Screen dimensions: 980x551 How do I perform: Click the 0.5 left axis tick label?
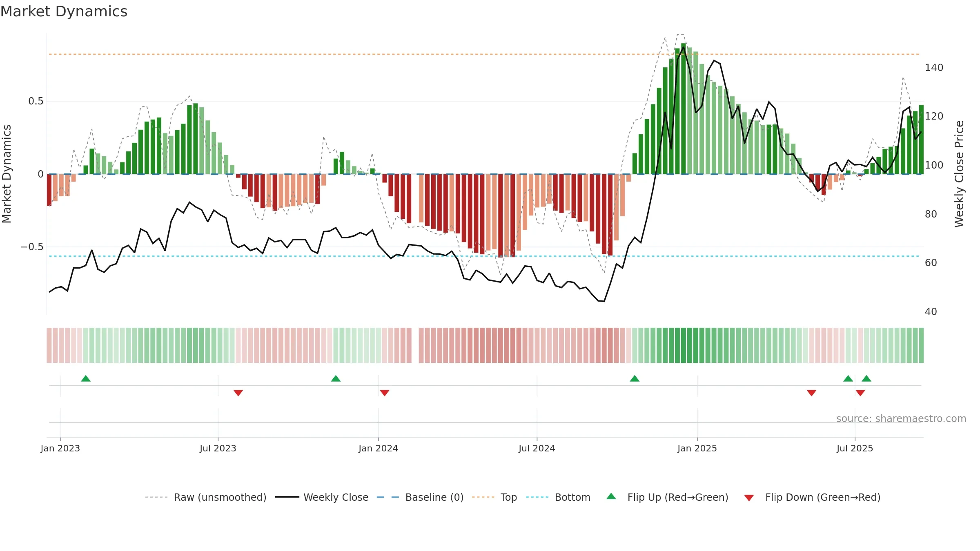tap(36, 101)
